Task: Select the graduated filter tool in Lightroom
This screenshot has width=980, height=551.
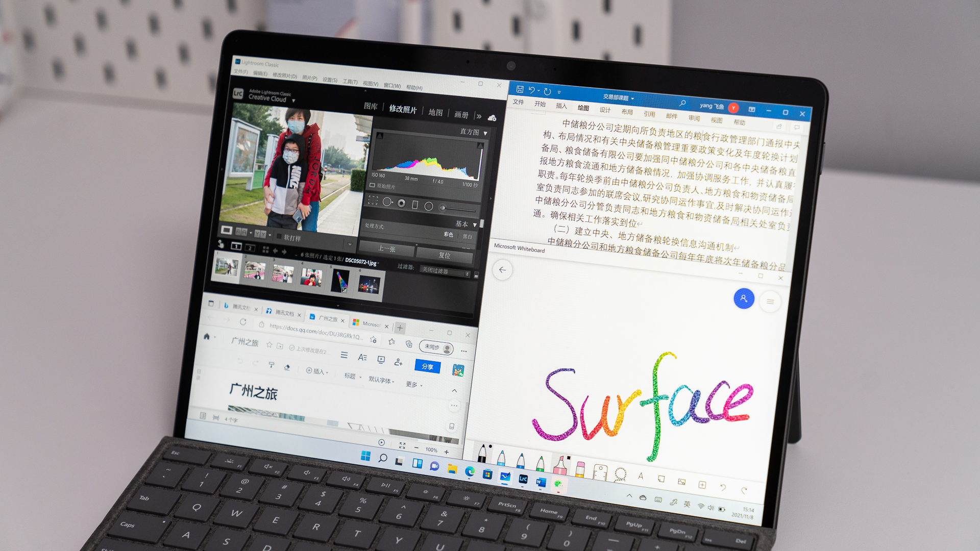Action: 415,205
